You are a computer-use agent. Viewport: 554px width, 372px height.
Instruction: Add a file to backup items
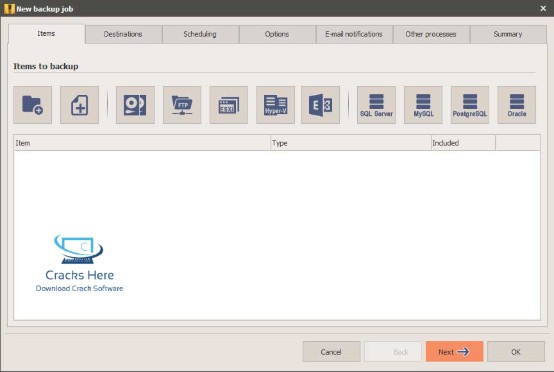(x=79, y=105)
